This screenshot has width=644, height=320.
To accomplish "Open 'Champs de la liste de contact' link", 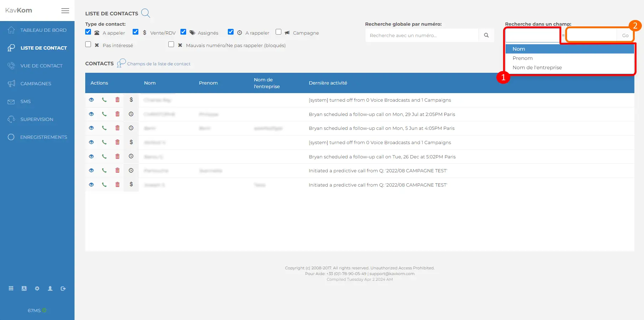I will coord(159,64).
